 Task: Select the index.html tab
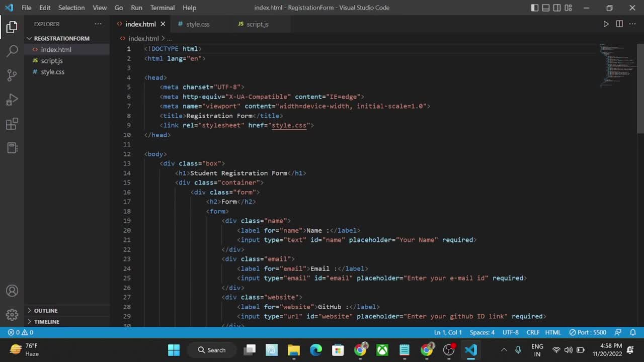click(x=140, y=24)
